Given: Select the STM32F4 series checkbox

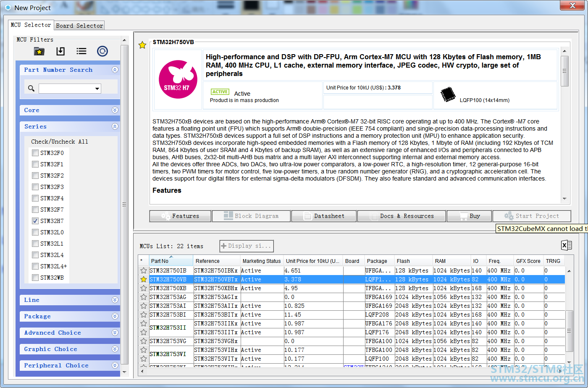Looking at the screenshot, I should tap(35, 198).
